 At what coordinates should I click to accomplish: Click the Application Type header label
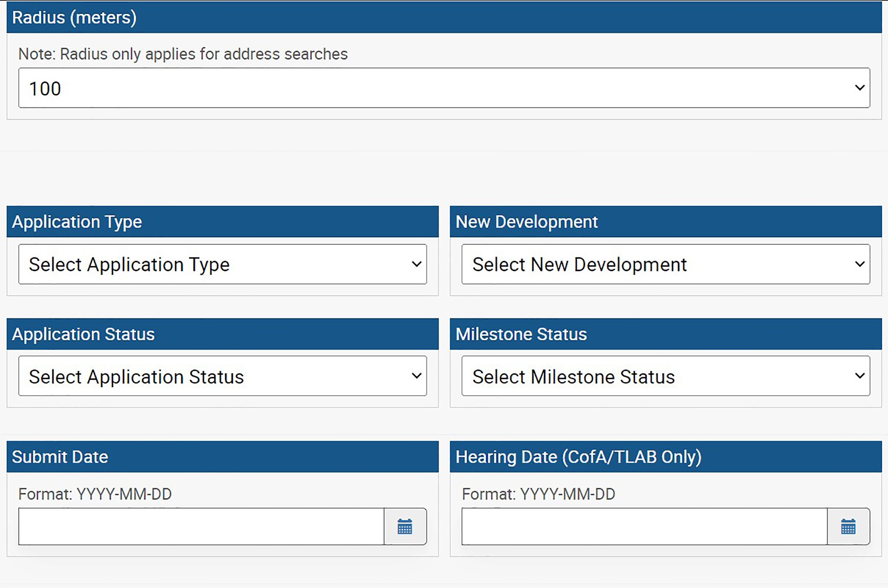click(x=77, y=222)
